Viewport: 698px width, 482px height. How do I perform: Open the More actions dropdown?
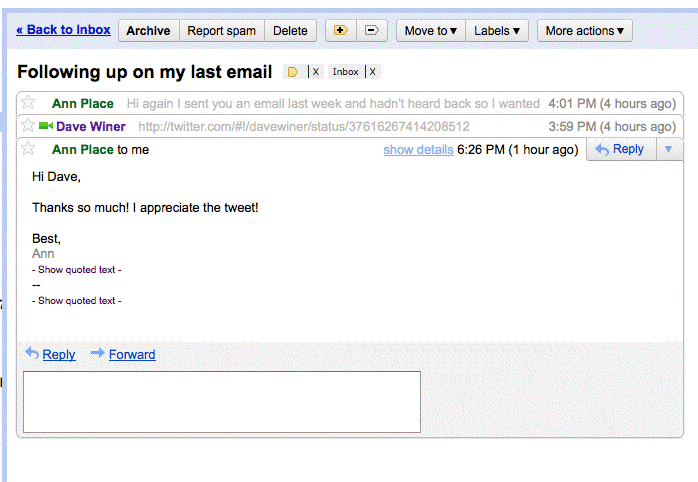point(585,30)
